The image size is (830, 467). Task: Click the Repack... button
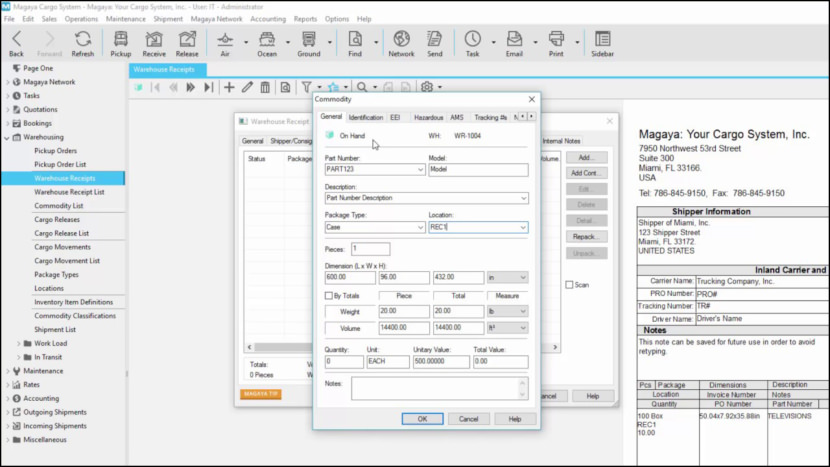pos(586,237)
